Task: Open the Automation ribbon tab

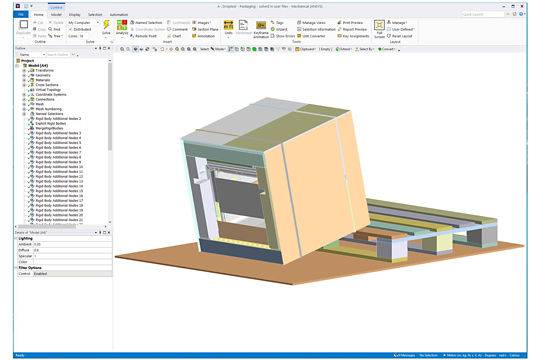Action: click(x=119, y=14)
